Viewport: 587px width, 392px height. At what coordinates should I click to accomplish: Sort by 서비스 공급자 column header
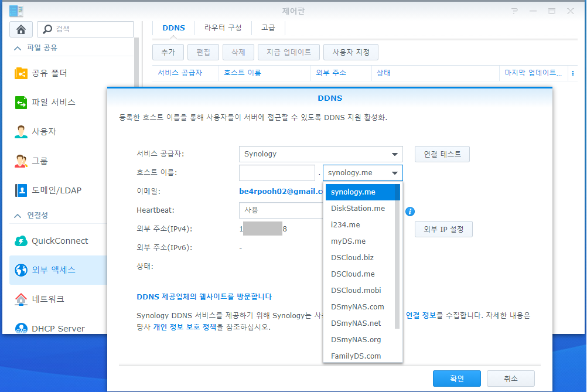coord(180,73)
